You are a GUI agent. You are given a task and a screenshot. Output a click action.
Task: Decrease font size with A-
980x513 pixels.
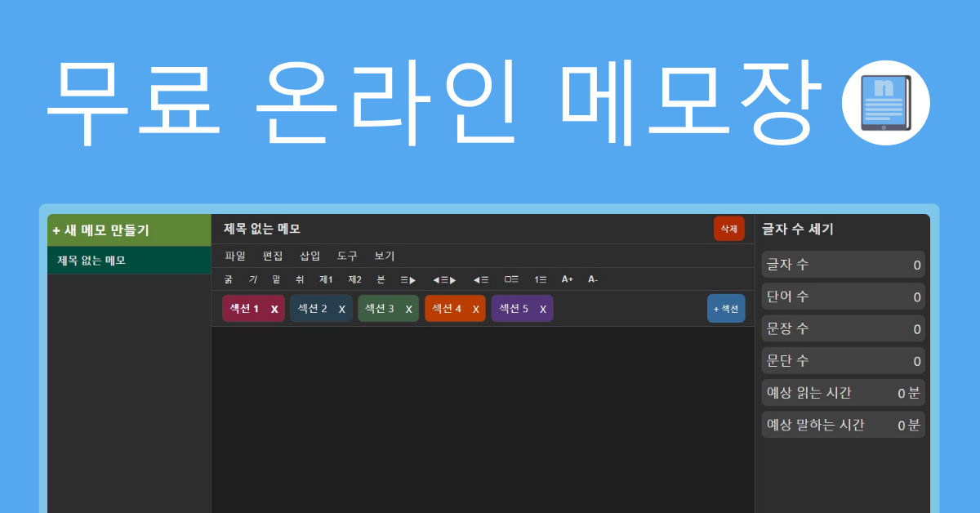pos(593,279)
